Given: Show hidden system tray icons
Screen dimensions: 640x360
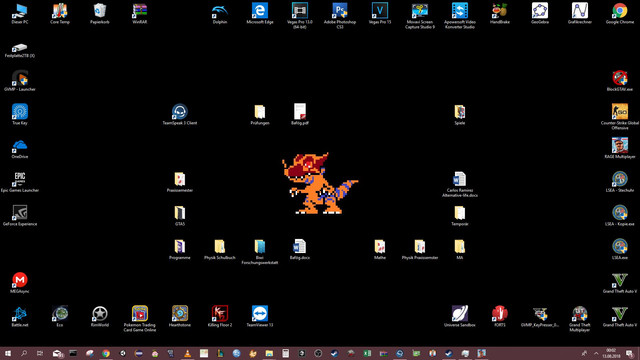Looking at the screenshot, I should 596,353.
